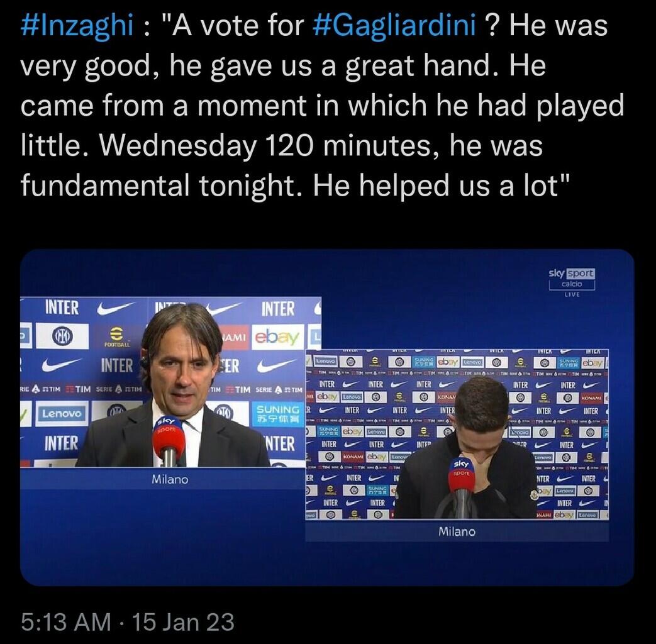Click the INTER text at backdrop top left
Screen dimensions: 656x644
62,308
